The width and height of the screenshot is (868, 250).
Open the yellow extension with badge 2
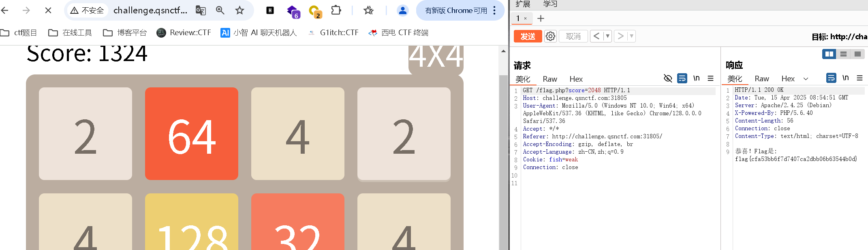315,11
